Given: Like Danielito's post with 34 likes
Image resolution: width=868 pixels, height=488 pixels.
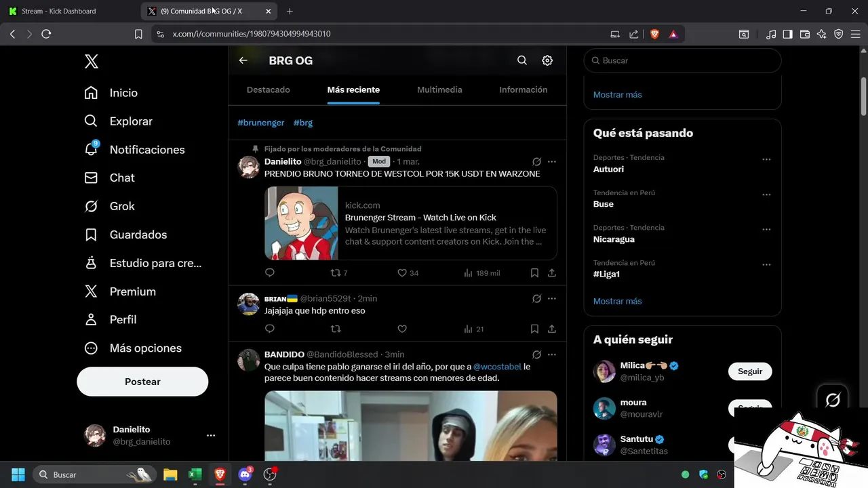Looking at the screenshot, I should pyautogui.click(x=408, y=273).
